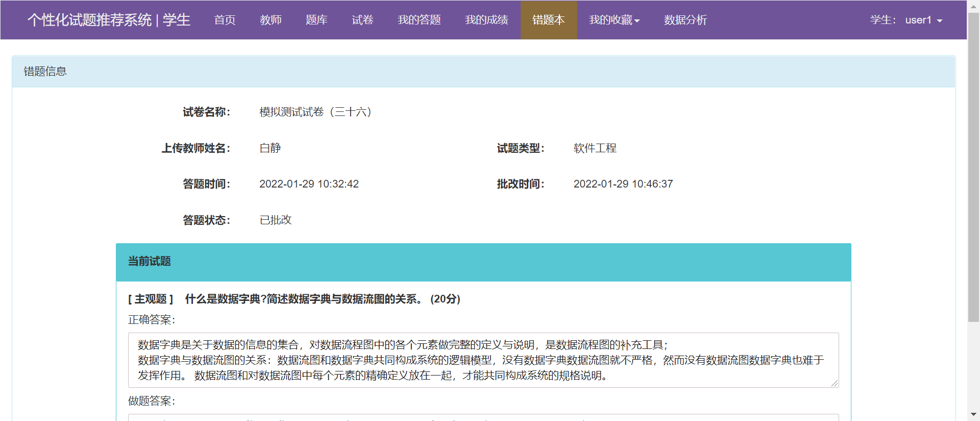Click inside the 正确答案 text area
The width and height of the screenshot is (980, 421).
[483, 360]
